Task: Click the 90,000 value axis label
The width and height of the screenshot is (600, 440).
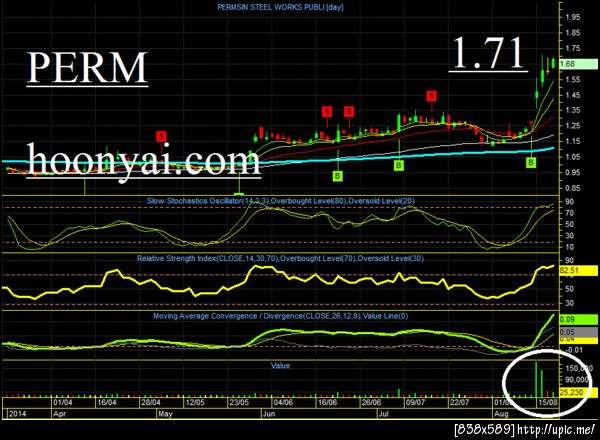Action: [577, 380]
